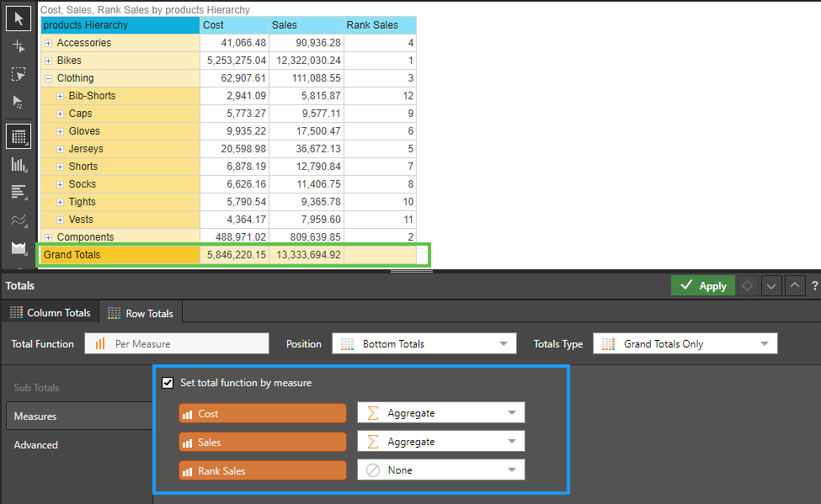
Task: Uncheck Set total function by measure
Action: pos(168,383)
